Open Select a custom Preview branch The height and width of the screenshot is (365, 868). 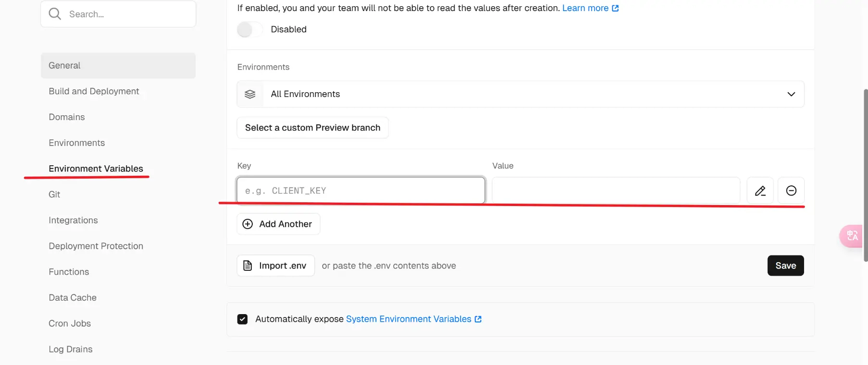coord(312,128)
